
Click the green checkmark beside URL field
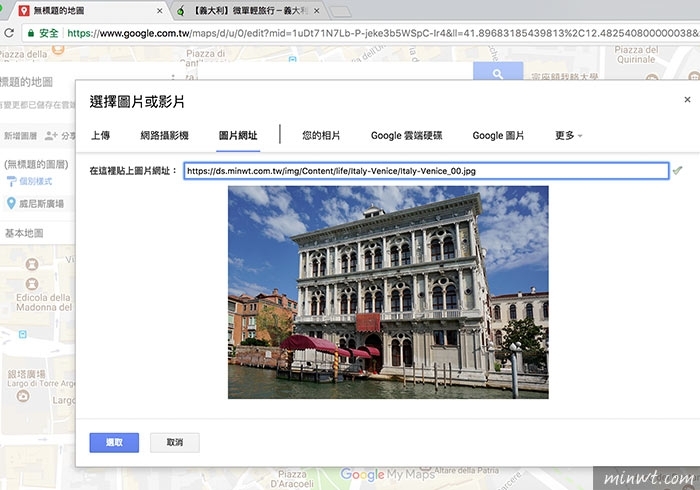tap(678, 170)
